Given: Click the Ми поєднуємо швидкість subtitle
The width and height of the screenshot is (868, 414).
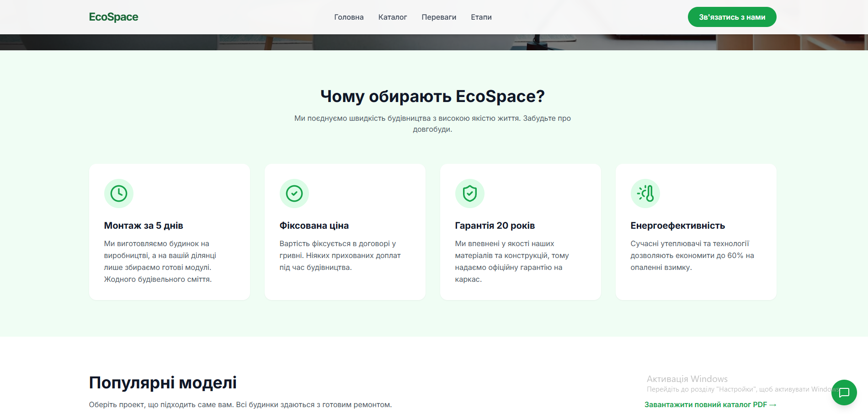Looking at the screenshot, I should 432,124.
